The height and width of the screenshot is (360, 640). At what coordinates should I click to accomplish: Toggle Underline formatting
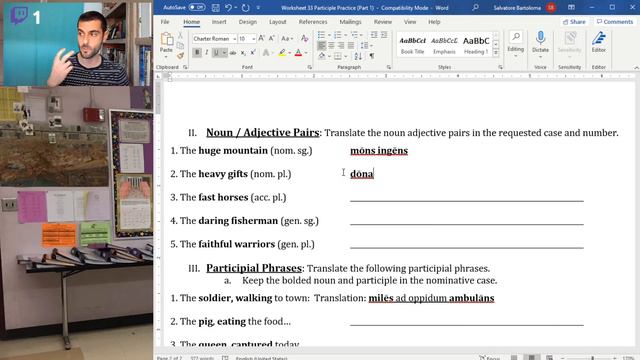pos(216,53)
